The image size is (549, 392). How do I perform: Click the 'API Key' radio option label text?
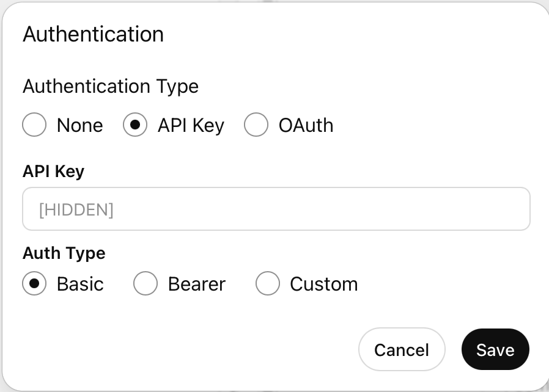[x=191, y=126]
